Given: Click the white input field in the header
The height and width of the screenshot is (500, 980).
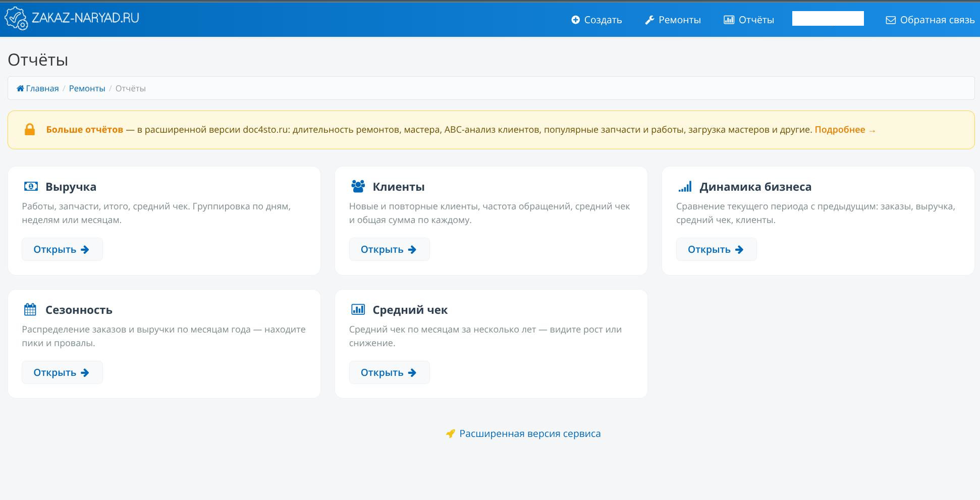Looking at the screenshot, I should (828, 18).
